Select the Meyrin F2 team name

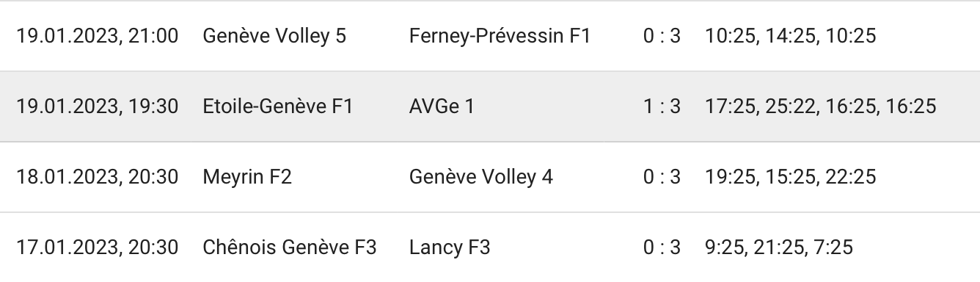pyautogui.click(x=247, y=177)
